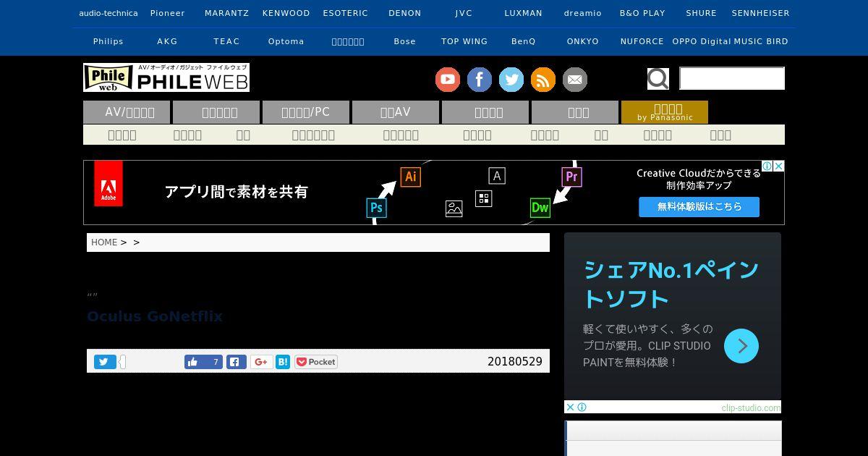Click the Facebook Like thumbs-up button

point(203,362)
